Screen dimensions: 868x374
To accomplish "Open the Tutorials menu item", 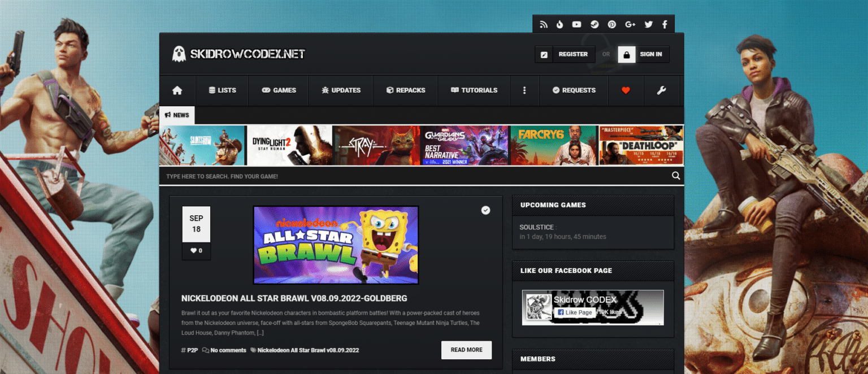I will coord(474,90).
